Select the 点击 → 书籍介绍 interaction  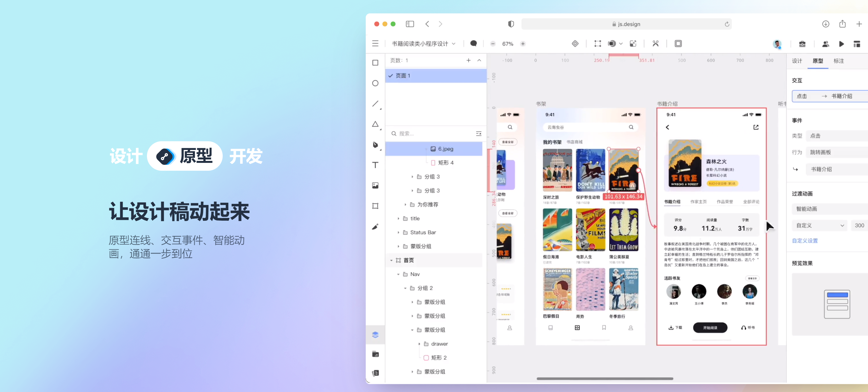(830, 96)
